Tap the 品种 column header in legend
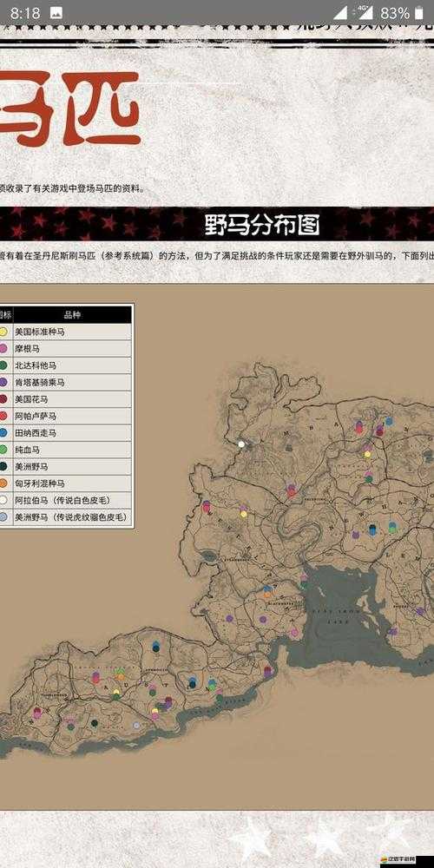Image resolution: width=434 pixels, height=868 pixels. click(72, 315)
